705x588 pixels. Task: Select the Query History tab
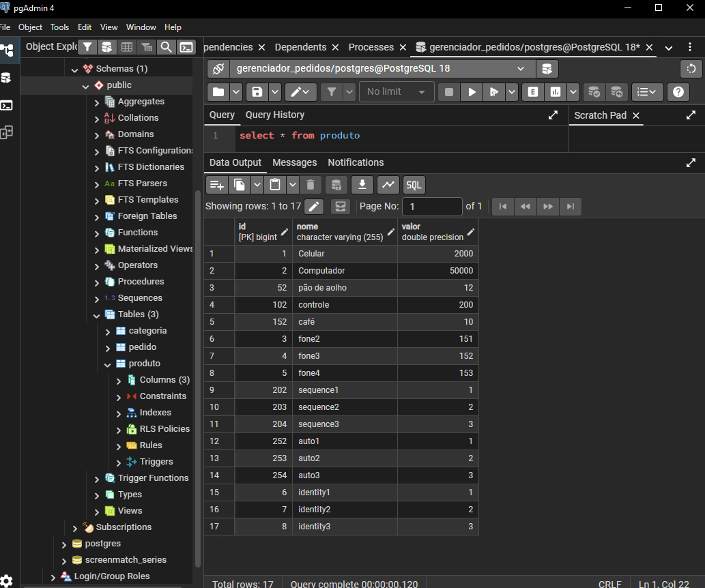[274, 115]
